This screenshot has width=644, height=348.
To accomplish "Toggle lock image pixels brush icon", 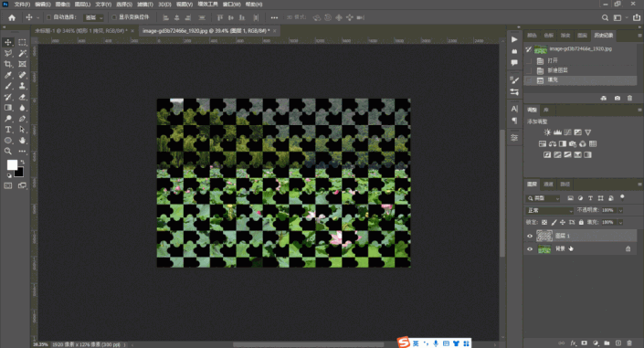I will (x=554, y=222).
